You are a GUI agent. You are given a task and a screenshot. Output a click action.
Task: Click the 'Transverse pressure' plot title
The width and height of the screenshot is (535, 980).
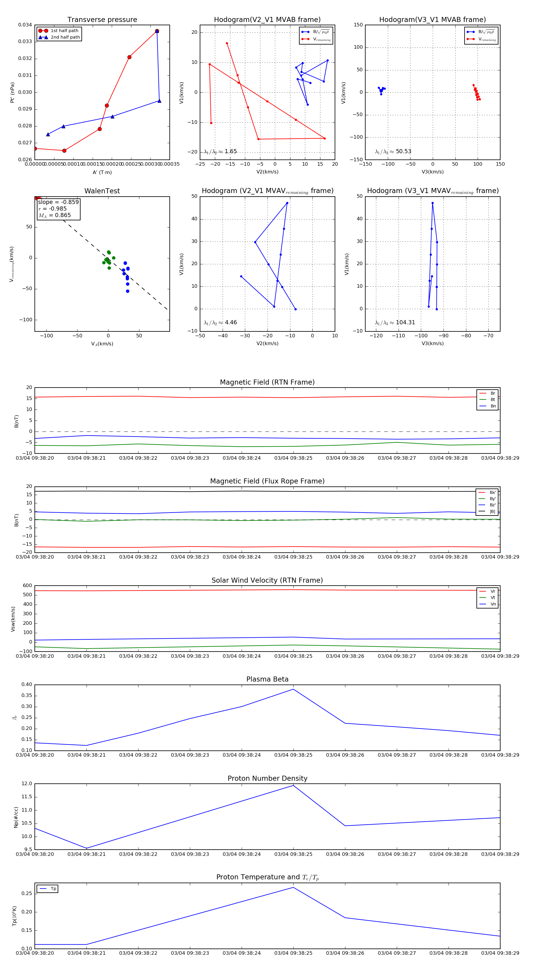click(102, 20)
